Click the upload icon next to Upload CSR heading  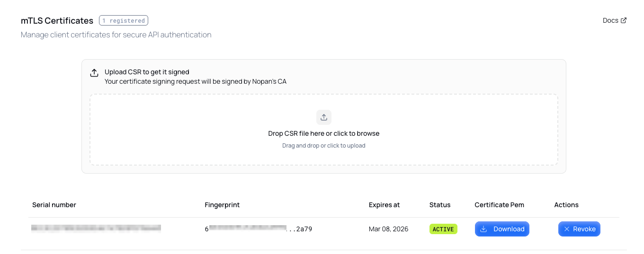tap(94, 72)
